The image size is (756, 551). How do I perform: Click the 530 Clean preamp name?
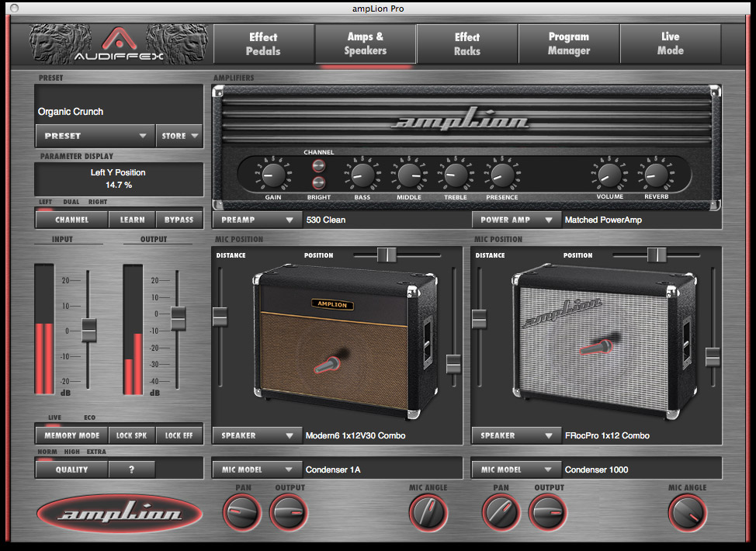[x=326, y=220]
